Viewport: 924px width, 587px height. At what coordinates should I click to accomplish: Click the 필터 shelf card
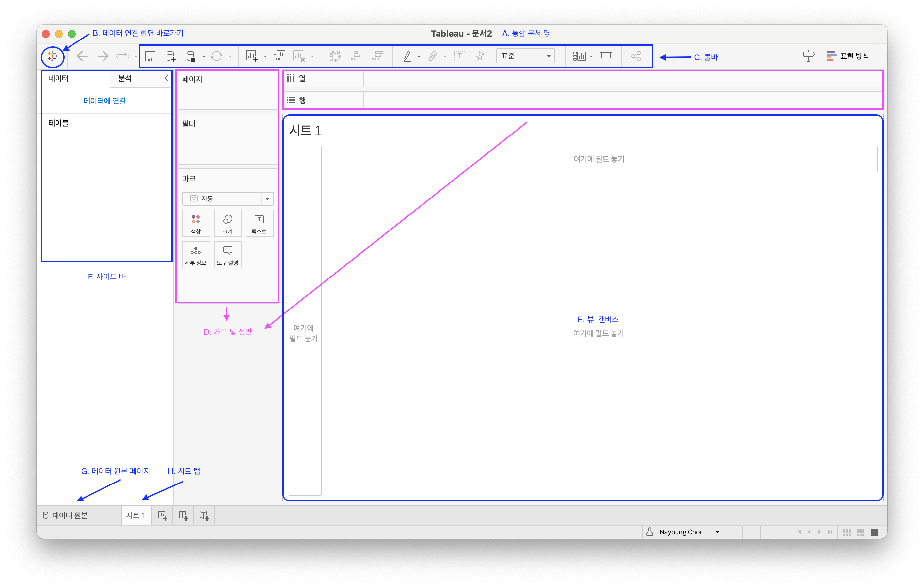click(228, 139)
